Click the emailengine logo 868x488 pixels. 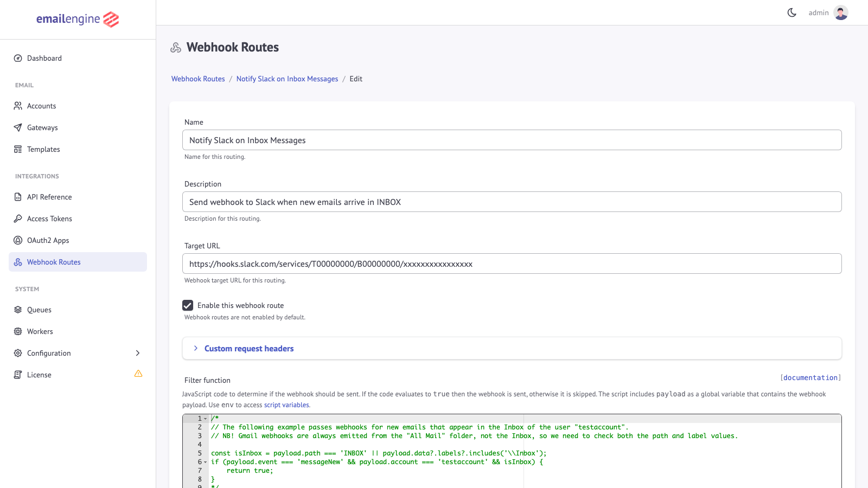pos(78,19)
